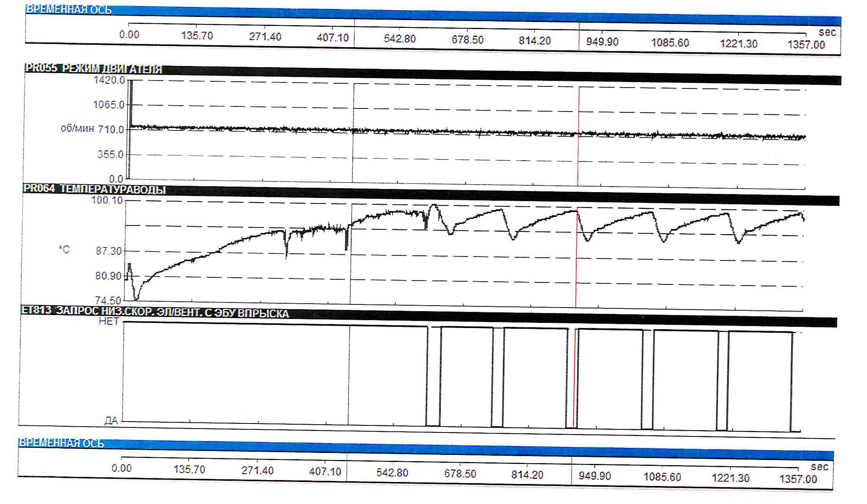Screen dimensions: 867x504
Task: Click the PR055 РЕЖИМ ДВИГАТЕЛЯ panel header
Action: point(93,69)
